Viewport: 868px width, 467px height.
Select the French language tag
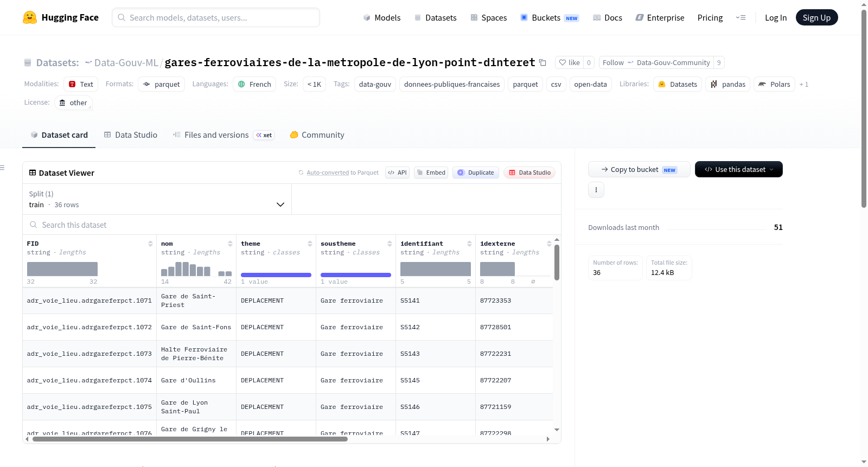point(254,84)
